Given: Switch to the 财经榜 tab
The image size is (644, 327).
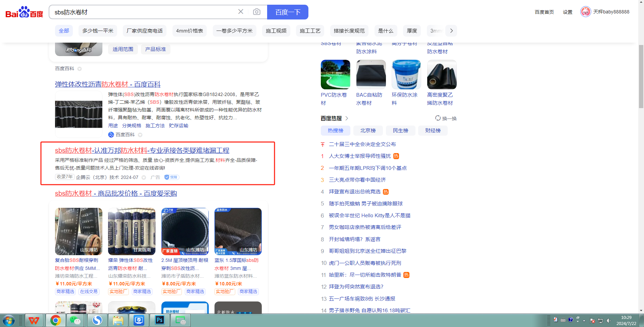Looking at the screenshot, I should coord(433,131).
